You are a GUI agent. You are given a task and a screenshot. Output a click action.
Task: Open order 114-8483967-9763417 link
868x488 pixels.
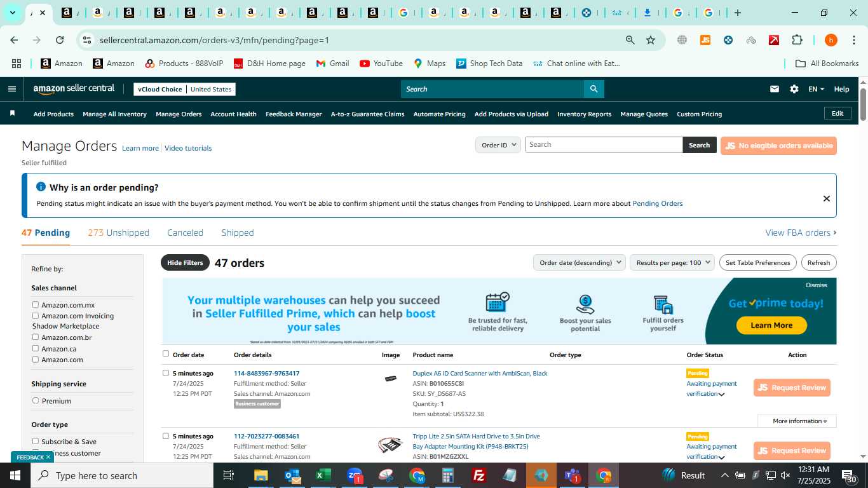[266, 373]
